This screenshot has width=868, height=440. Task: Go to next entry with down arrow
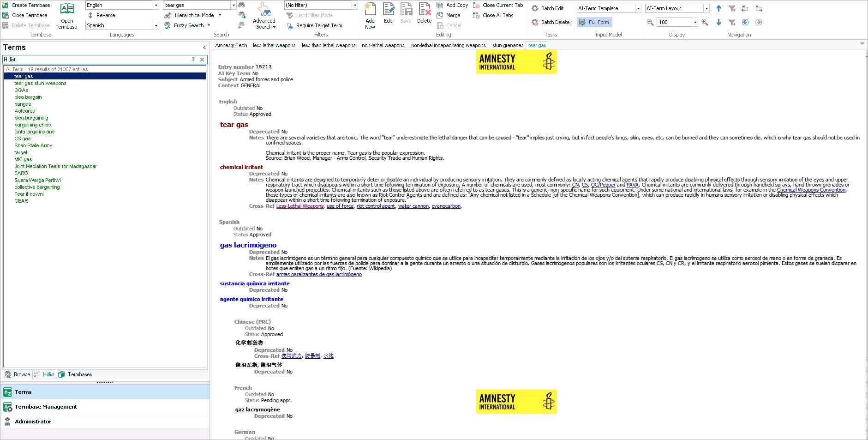point(718,22)
